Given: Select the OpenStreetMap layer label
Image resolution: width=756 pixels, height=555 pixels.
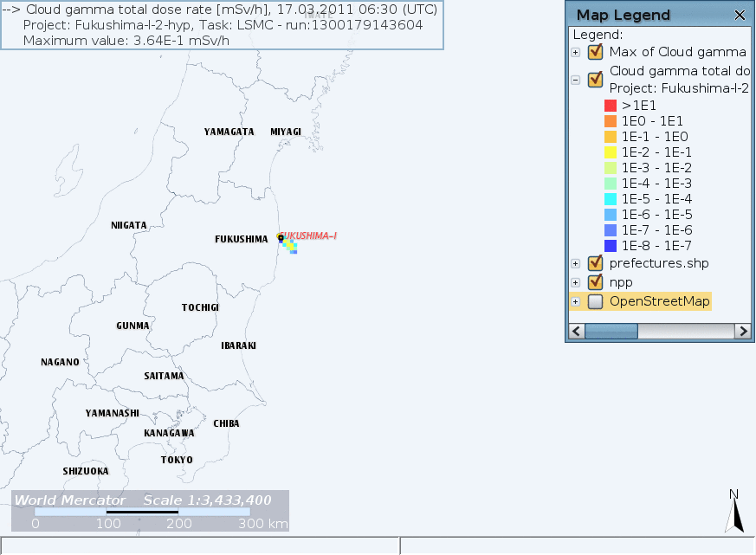Looking at the screenshot, I should 659,301.
